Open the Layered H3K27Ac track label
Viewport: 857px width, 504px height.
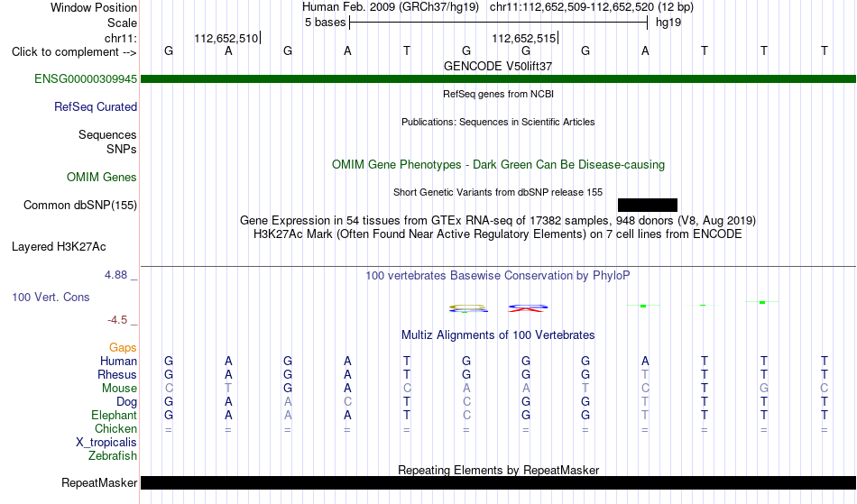[x=59, y=247]
